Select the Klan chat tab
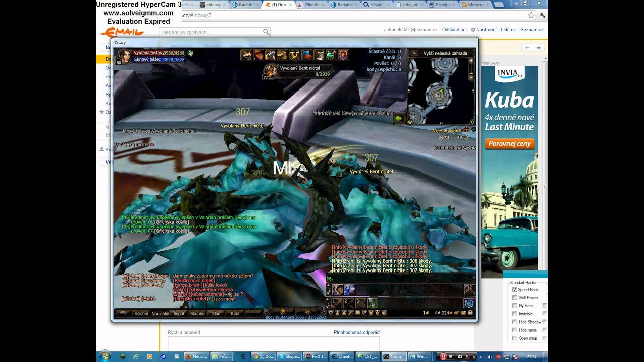Screen dimensions: 644x362 (216, 313)
